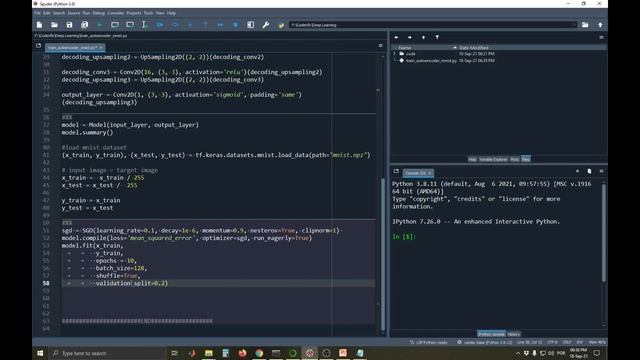Open the File menu

tap(37, 13)
